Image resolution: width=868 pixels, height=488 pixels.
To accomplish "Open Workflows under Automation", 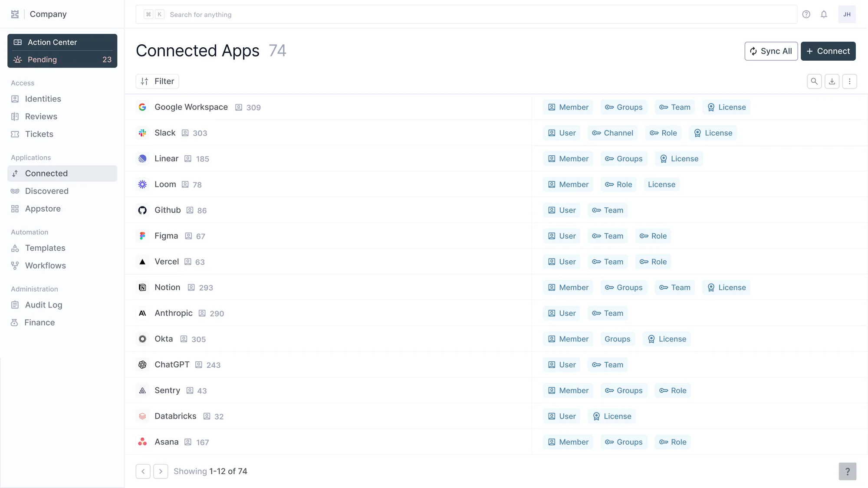I will click(x=62, y=265).
